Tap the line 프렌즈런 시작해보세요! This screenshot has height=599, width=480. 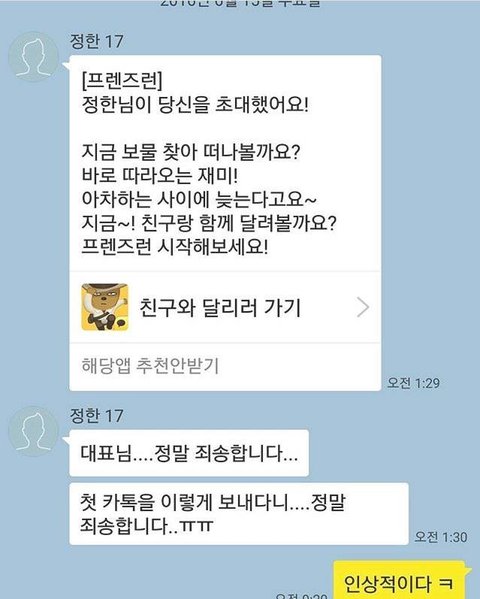click(175, 247)
